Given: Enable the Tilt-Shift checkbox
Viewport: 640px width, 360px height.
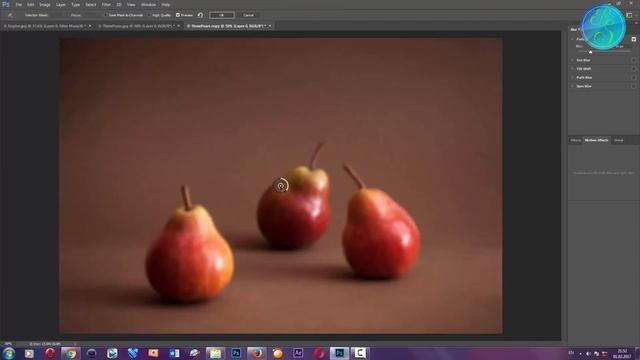Looking at the screenshot, I should (x=633, y=69).
